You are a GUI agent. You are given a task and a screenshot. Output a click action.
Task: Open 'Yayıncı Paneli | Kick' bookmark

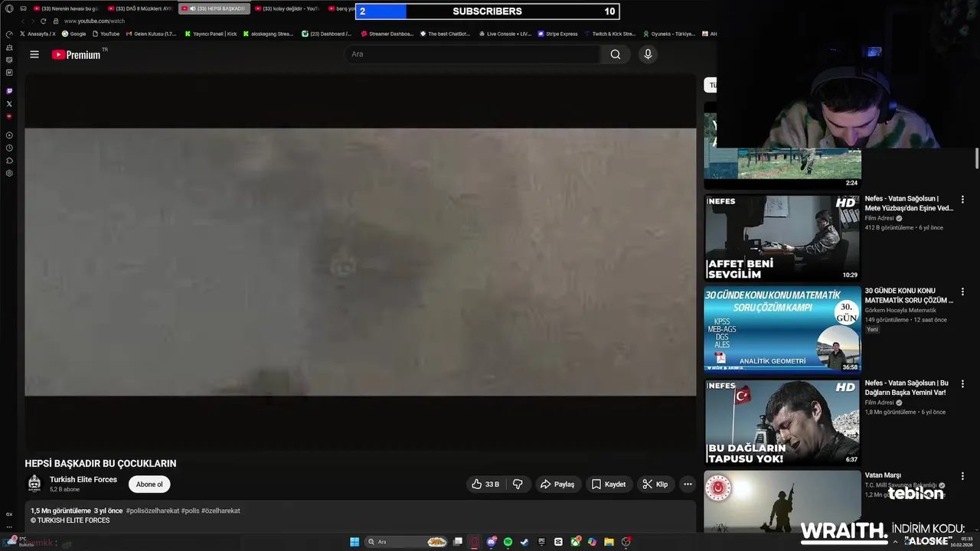[211, 34]
